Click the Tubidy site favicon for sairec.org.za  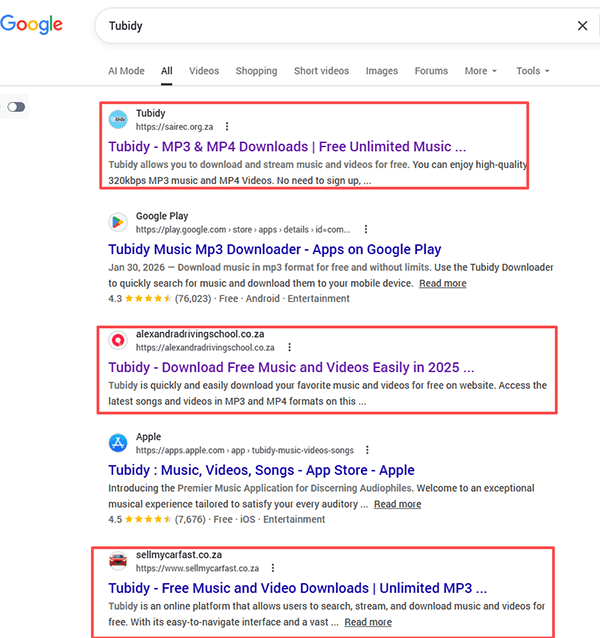click(x=118, y=119)
